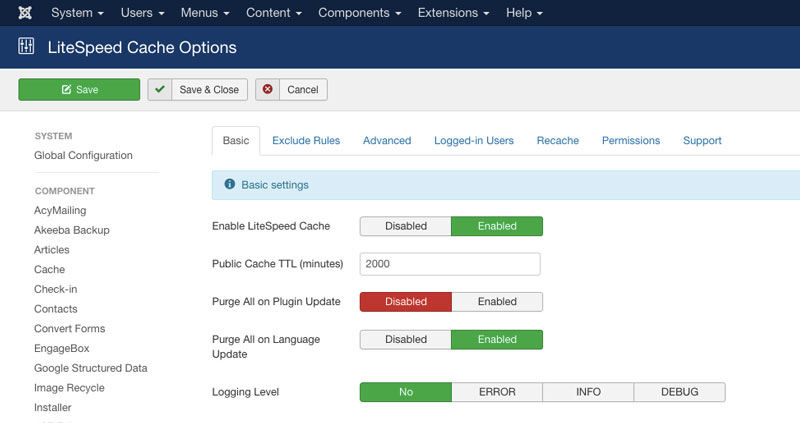
Task: Open the Components dropdown
Action: (360, 13)
